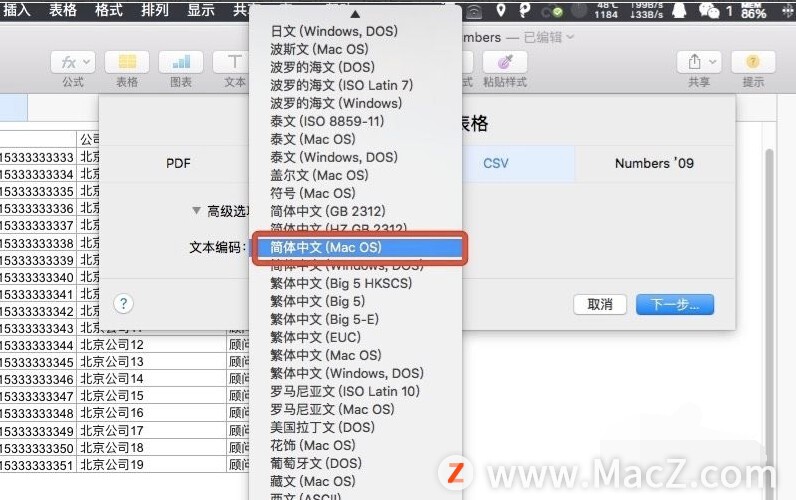The image size is (796, 500).
Task: Choose 葡萄牙文 (DOS) encoding
Action: tap(355, 463)
